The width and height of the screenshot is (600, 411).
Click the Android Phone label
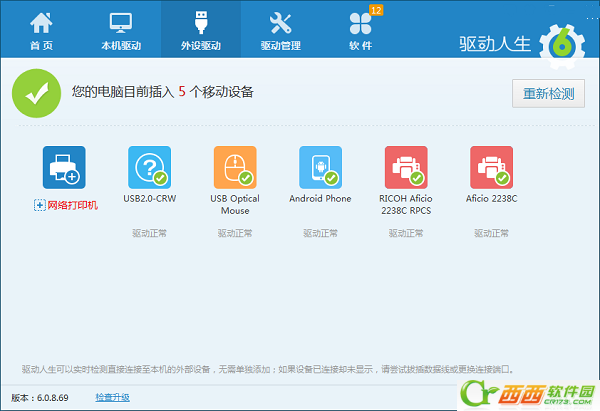coord(320,199)
